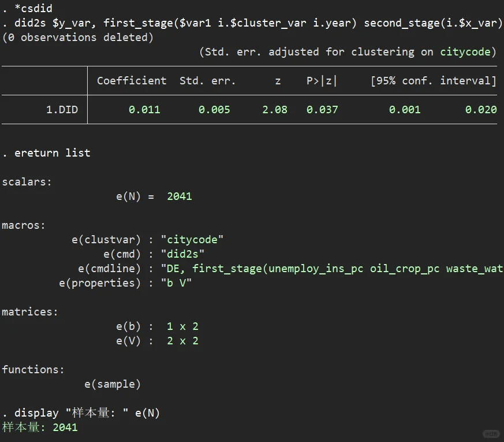Select coefficient value 0.011
The height and width of the screenshot is (442, 504).
[x=144, y=110]
